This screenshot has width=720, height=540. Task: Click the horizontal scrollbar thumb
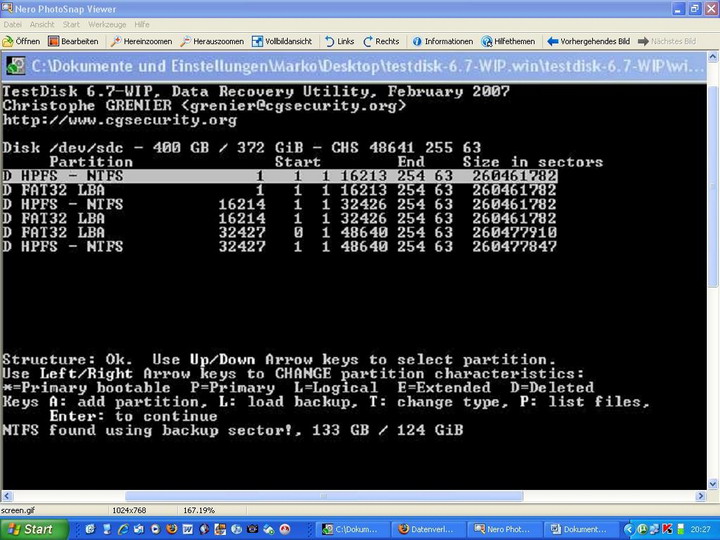[x=324, y=496]
